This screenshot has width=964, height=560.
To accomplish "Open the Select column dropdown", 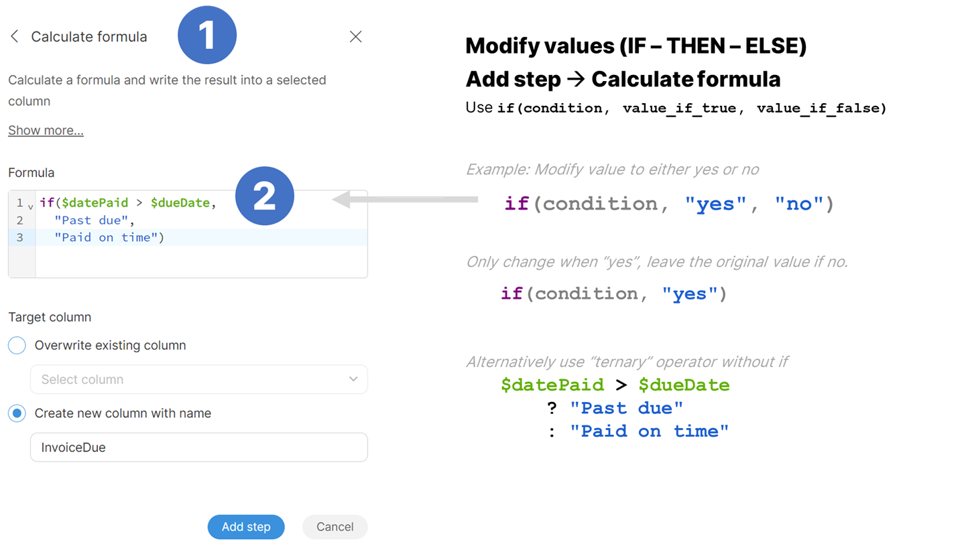I will point(199,379).
